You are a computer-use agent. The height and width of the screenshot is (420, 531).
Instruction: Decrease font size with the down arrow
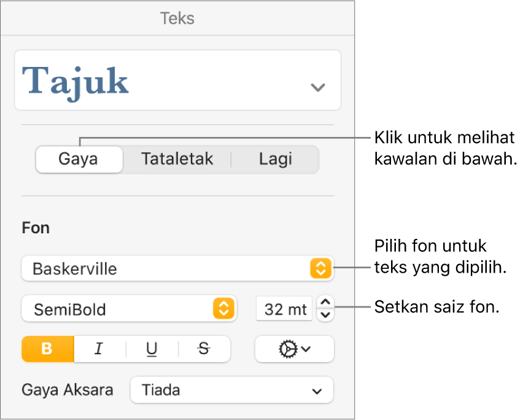point(325,315)
